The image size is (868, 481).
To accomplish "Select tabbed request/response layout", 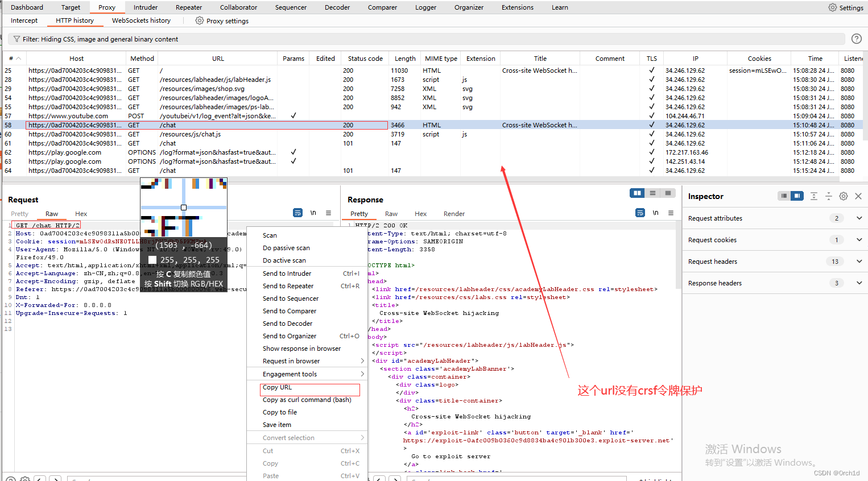I will 668,193.
